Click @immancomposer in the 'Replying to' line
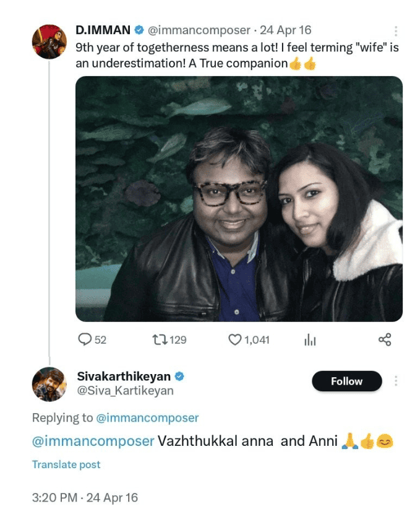 [147, 418]
